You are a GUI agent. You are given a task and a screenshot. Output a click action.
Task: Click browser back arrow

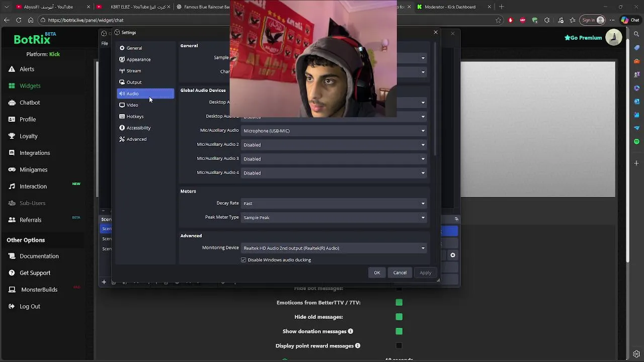click(x=7, y=20)
